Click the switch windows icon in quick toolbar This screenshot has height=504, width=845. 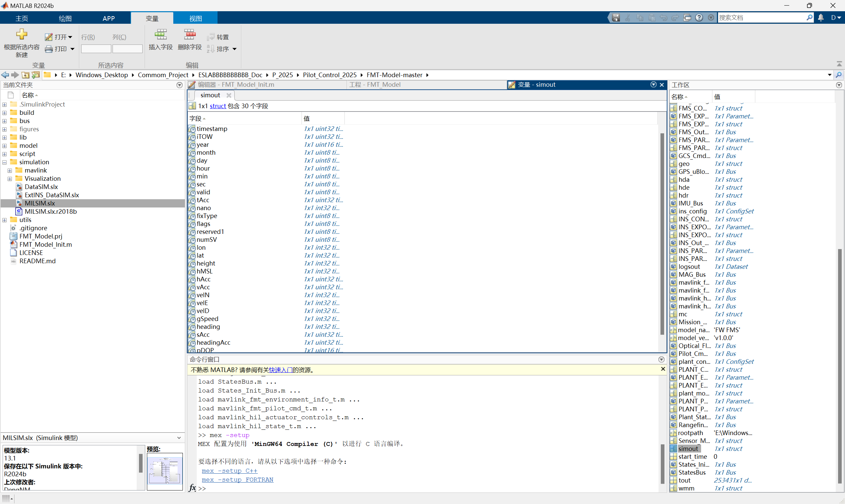pyautogui.click(x=687, y=18)
